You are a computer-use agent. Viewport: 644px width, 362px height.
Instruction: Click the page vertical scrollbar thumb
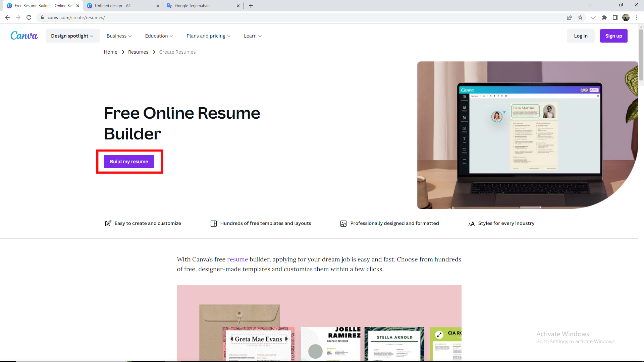click(x=641, y=55)
